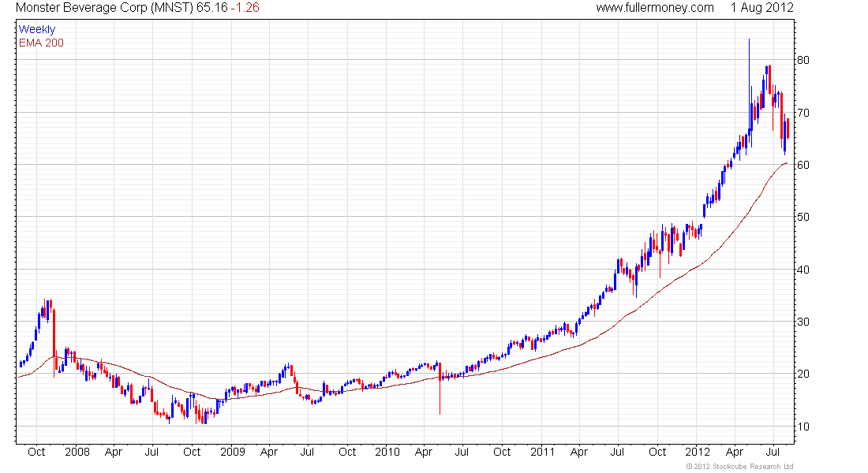Click the 10 price axis label
This screenshot has width=868, height=473.
pos(803,426)
